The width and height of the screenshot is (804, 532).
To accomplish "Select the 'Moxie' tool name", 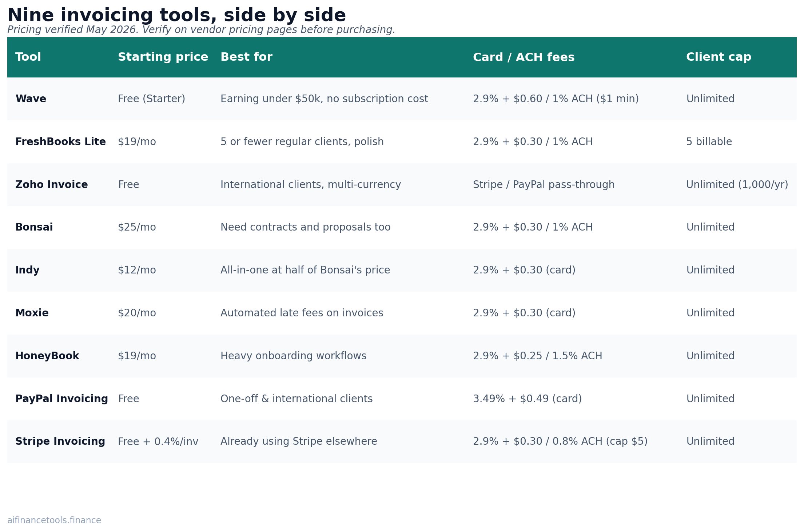I will click(x=32, y=313).
